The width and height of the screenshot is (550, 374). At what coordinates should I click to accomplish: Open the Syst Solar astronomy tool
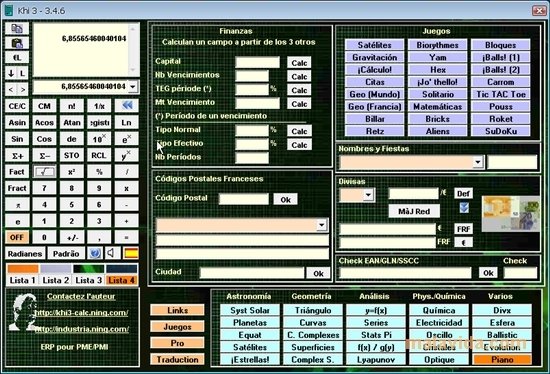coord(250,310)
